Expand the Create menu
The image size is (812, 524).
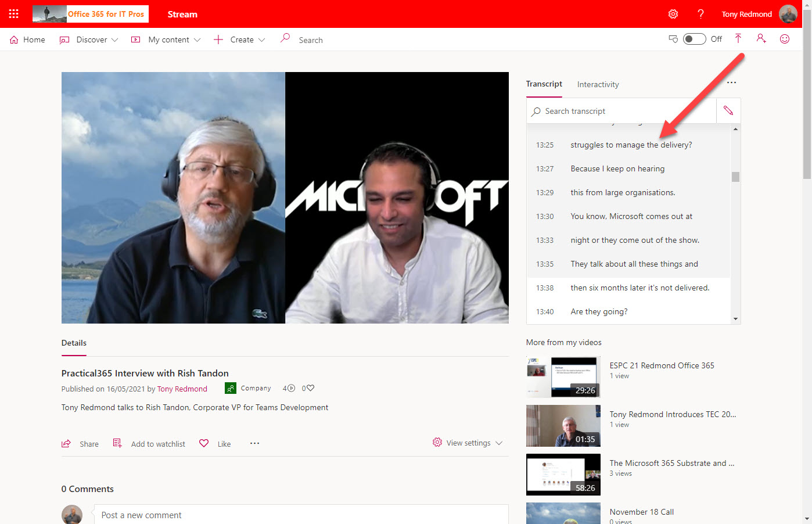click(x=239, y=40)
